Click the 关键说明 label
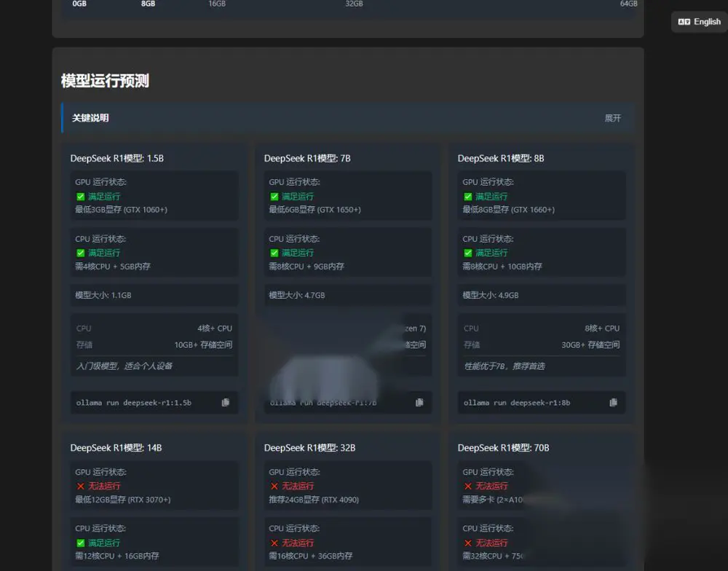This screenshot has width=728, height=571. coord(90,118)
